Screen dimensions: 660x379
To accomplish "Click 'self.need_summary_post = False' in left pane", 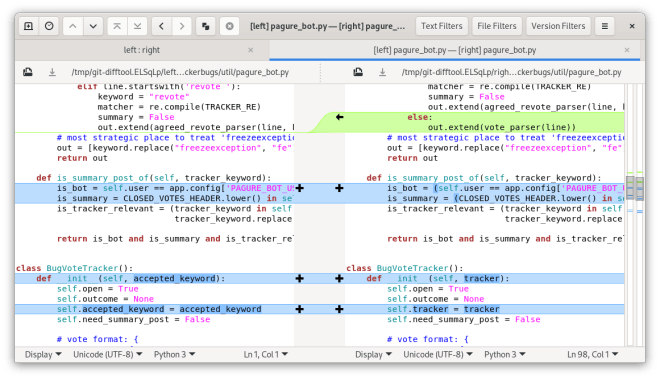I will [133, 319].
